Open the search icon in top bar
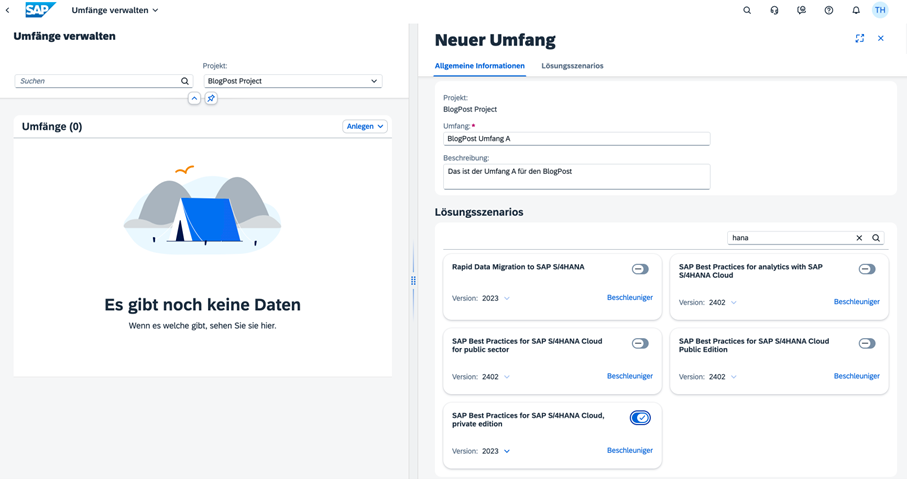The image size is (907, 479). coord(747,10)
